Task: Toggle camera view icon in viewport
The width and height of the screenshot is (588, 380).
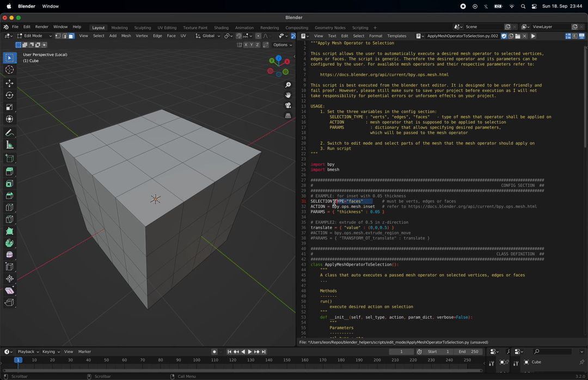Action: pyautogui.click(x=288, y=106)
